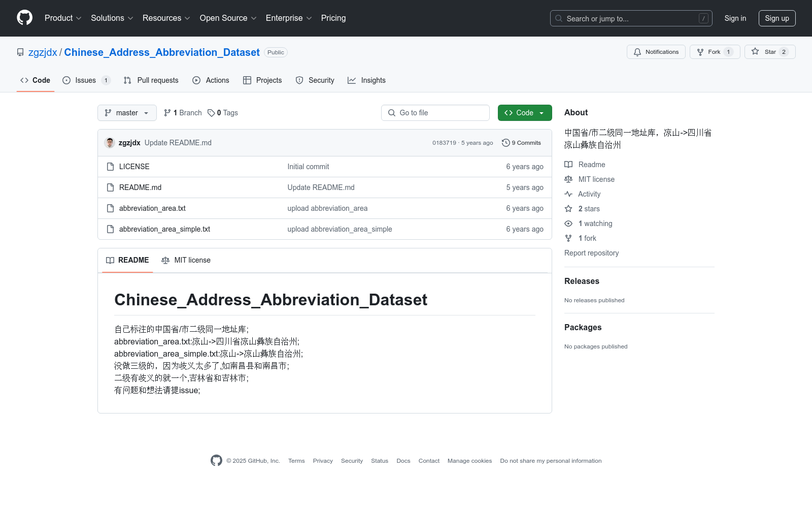Open the Insights tab
Viewport: 812px width, 508px height.
point(366,80)
